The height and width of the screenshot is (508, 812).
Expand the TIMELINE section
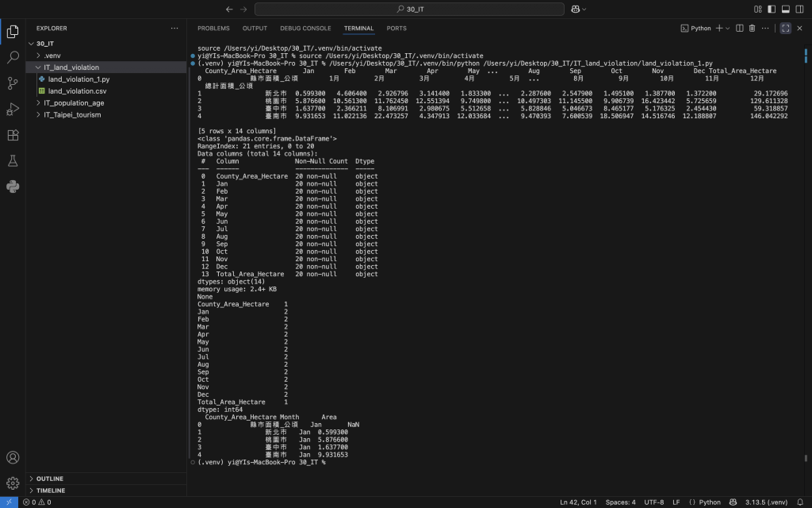[x=106, y=491]
